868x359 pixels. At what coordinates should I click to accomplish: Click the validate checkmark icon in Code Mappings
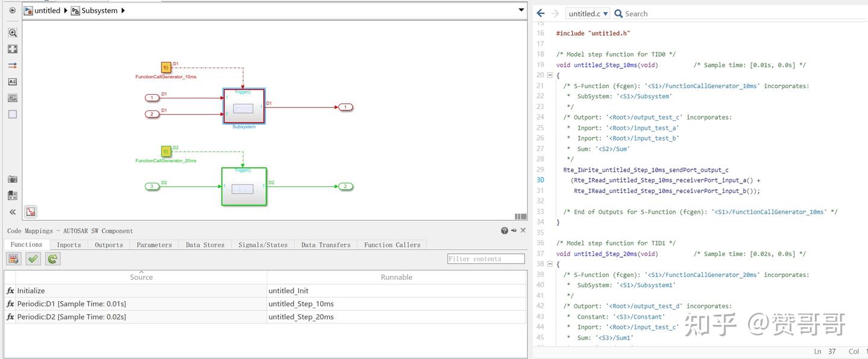tap(33, 259)
